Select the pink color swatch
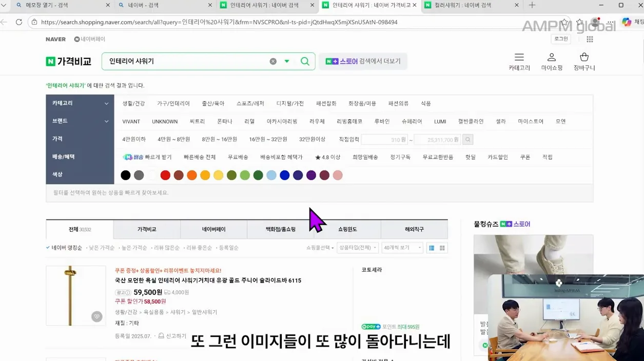 338,175
